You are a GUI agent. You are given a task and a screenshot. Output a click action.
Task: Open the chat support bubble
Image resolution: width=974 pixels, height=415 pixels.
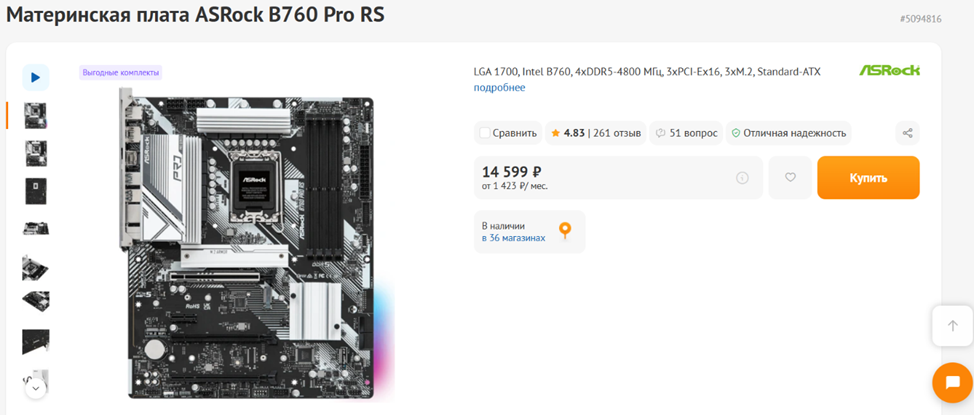click(x=952, y=383)
